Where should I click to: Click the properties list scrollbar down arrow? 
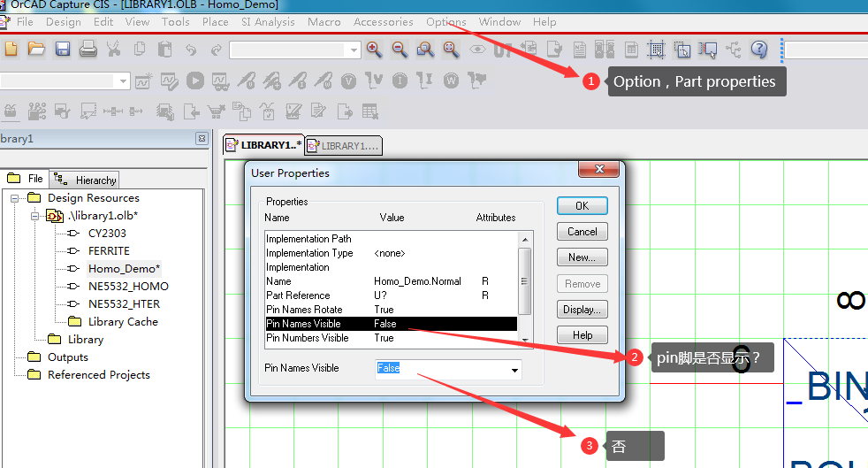pos(525,340)
